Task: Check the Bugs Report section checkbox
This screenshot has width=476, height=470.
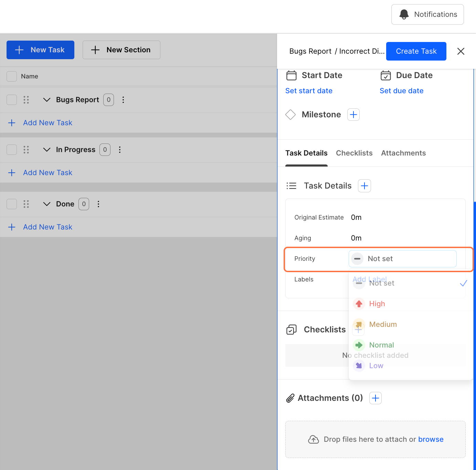Action: pyautogui.click(x=12, y=100)
